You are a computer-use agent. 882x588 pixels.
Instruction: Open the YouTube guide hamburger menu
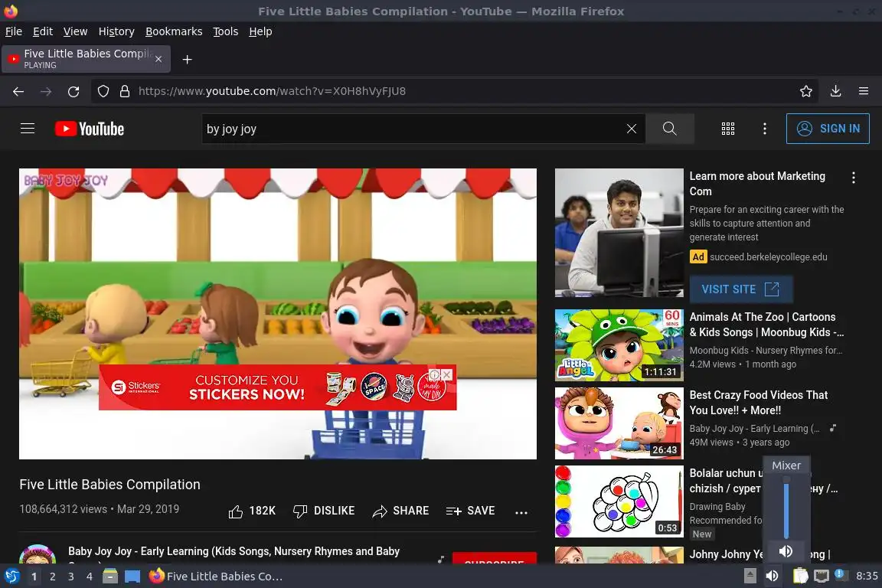[27, 129]
